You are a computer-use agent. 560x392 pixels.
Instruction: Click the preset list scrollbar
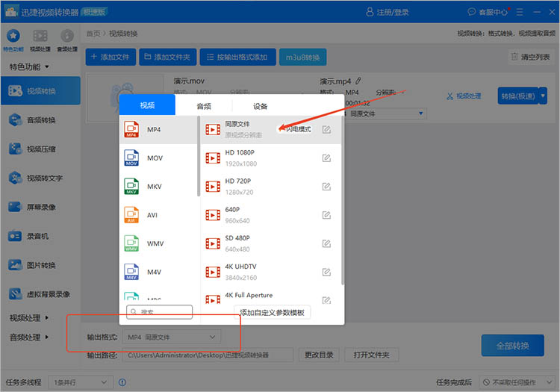pos(343,201)
